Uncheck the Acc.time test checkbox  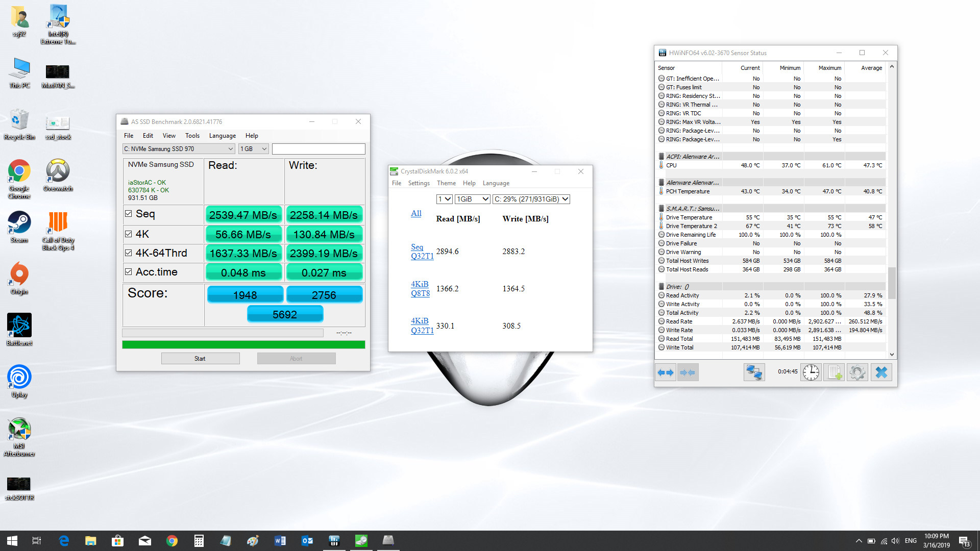coord(129,272)
